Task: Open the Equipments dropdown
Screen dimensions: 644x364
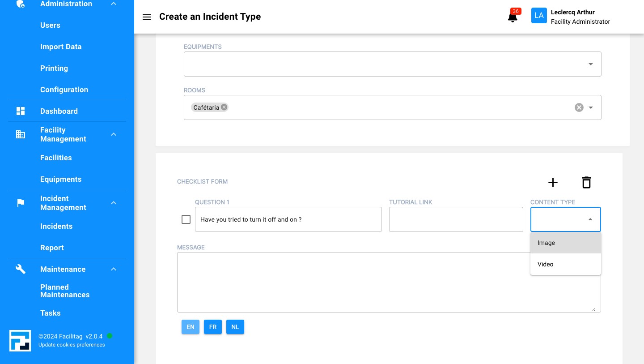Action: 590,64
